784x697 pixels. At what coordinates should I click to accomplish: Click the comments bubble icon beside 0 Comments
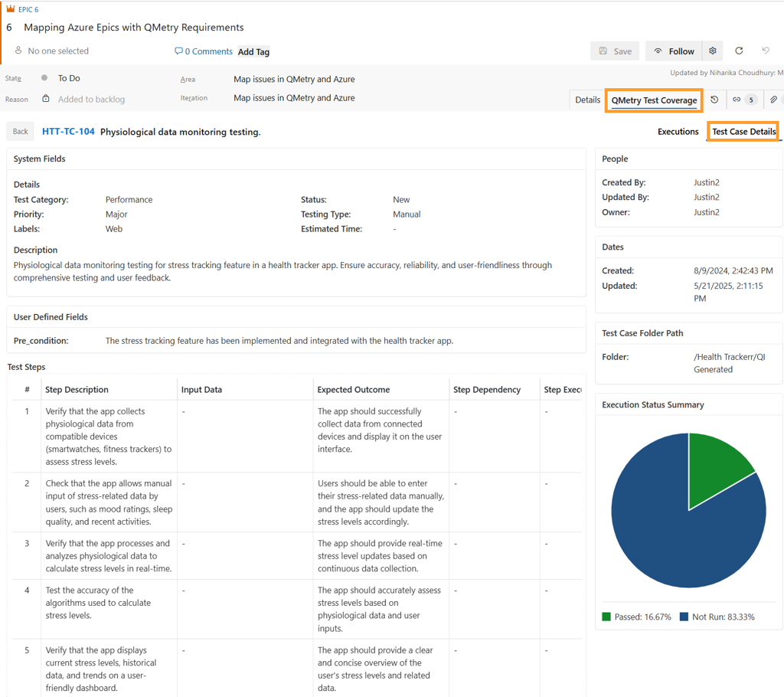pyautogui.click(x=178, y=51)
